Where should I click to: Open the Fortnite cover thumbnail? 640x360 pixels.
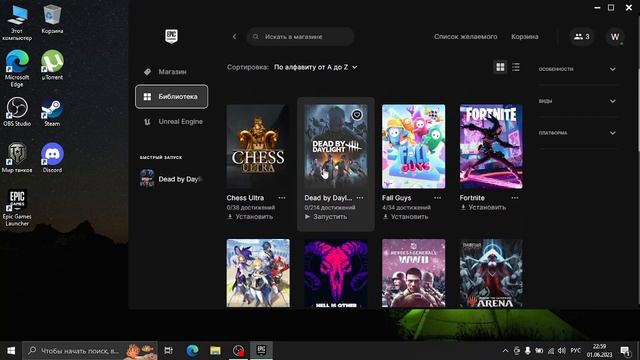491,146
